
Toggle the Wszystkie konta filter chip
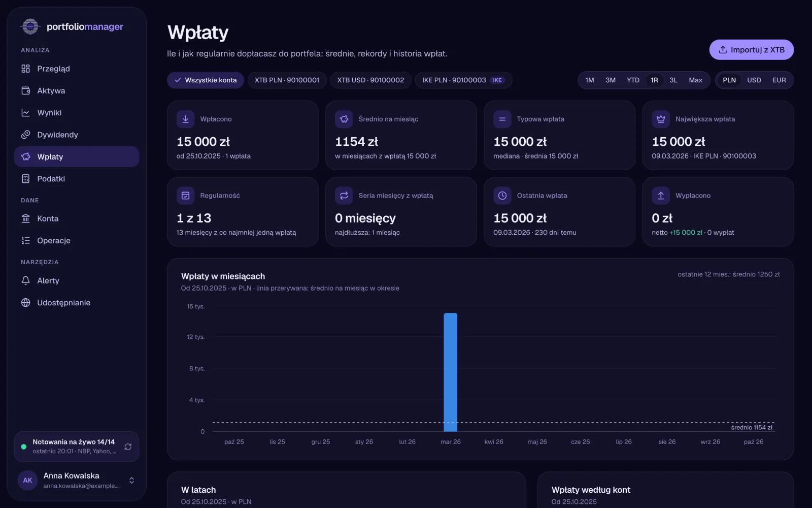[206, 80]
